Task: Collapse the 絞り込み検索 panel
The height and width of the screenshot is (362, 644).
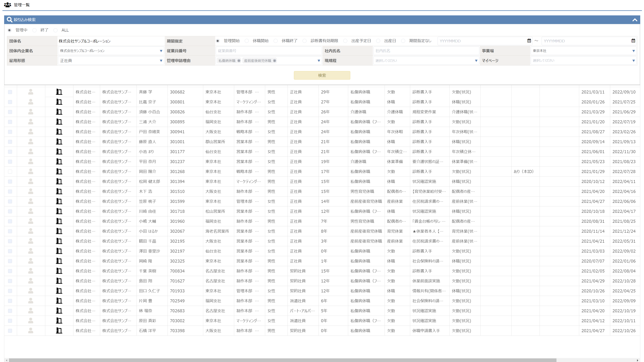Action: click(x=635, y=20)
